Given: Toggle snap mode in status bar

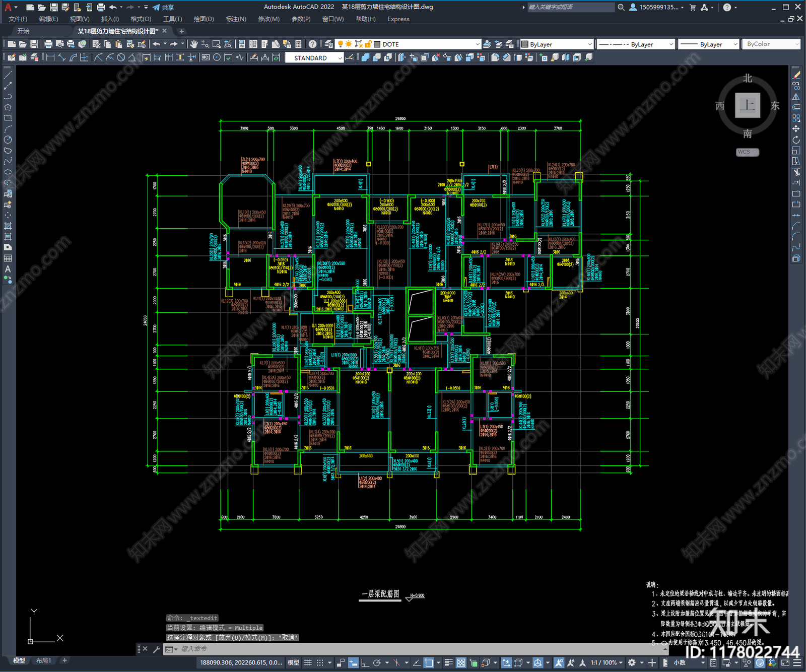Looking at the screenshot, I should pyautogui.click(x=320, y=662).
